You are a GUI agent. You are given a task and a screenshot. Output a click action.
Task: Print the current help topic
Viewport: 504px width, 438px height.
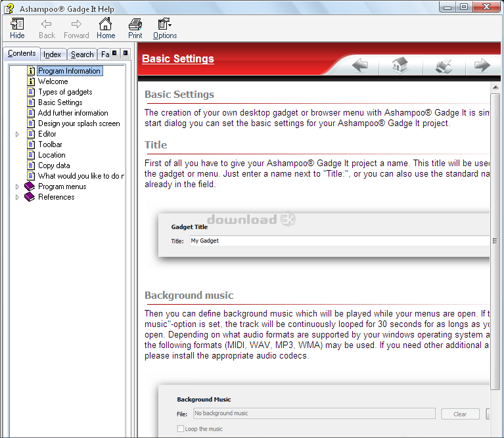click(135, 29)
